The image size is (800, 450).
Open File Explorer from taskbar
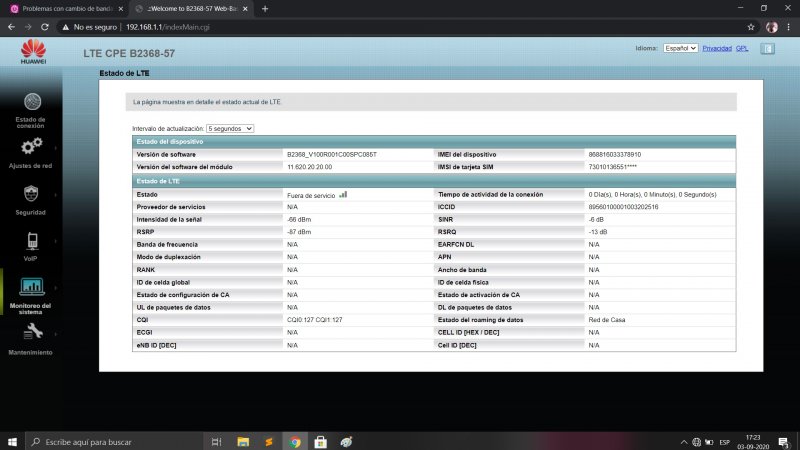[243, 442]
